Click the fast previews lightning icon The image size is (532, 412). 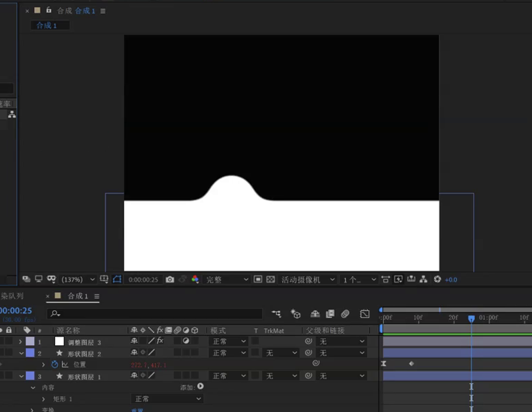pyautogui.click(x=398, y=279)
